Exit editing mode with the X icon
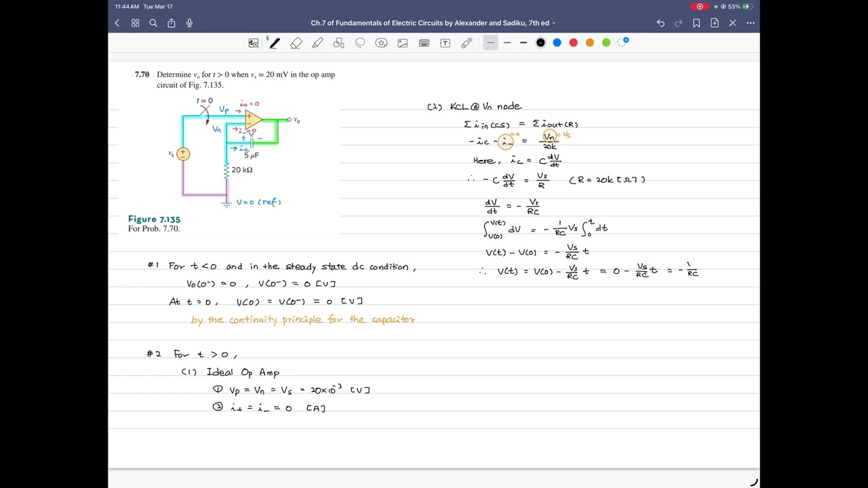868x488 pixels. click(x=732, y=23)
